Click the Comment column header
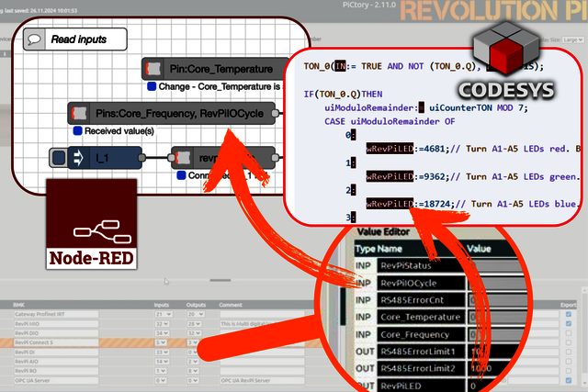Image resolution: width=588 pixels, height=392 pixels. pyautogui.click(x=231, y=305)
